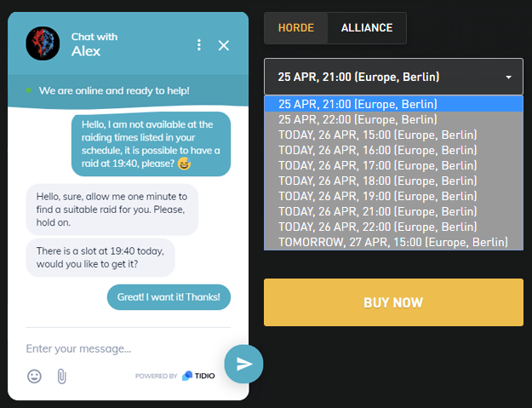Click the paperclip attach file icon
Image resolution: width=532 pixels, height=408 pixels.
point(62,376)
